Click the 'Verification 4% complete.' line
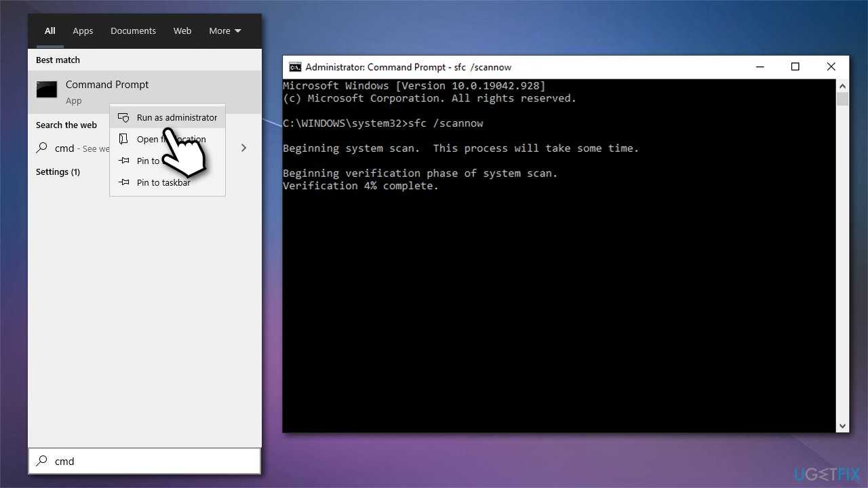 (361, 186)
